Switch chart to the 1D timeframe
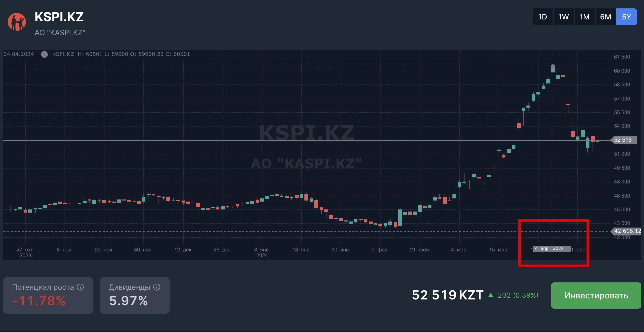 (543, 17)
